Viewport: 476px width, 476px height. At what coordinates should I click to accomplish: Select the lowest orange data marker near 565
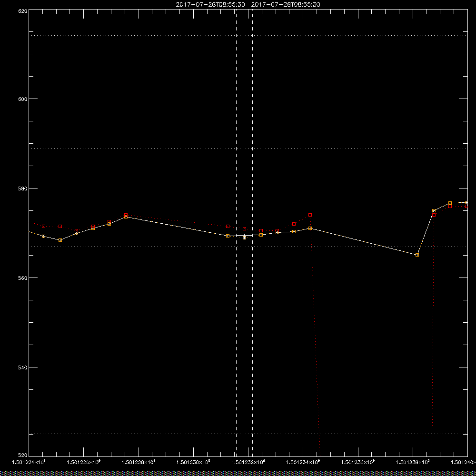click(417, 255)
